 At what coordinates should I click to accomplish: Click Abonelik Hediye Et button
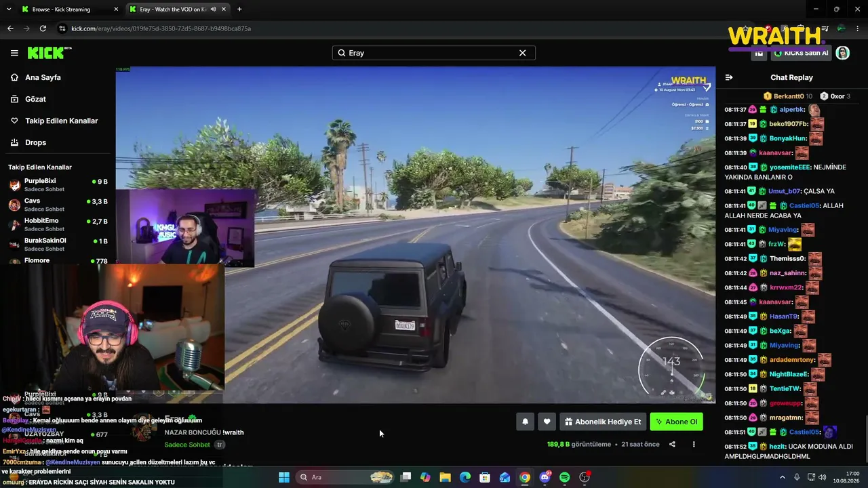tap(602, 422)
